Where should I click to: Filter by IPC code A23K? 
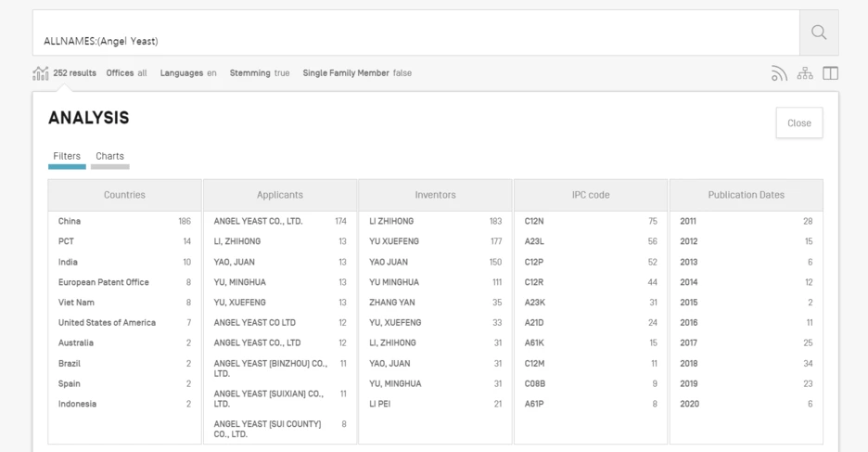(591, 303)
